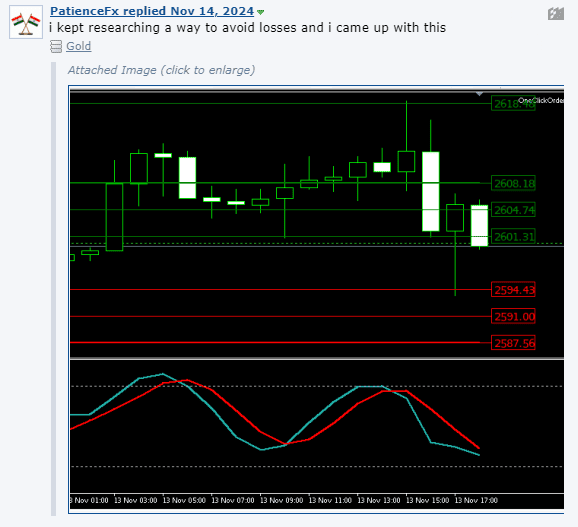
Task: Click the 2601.31 price level label
Action: [x=513, y=236]
